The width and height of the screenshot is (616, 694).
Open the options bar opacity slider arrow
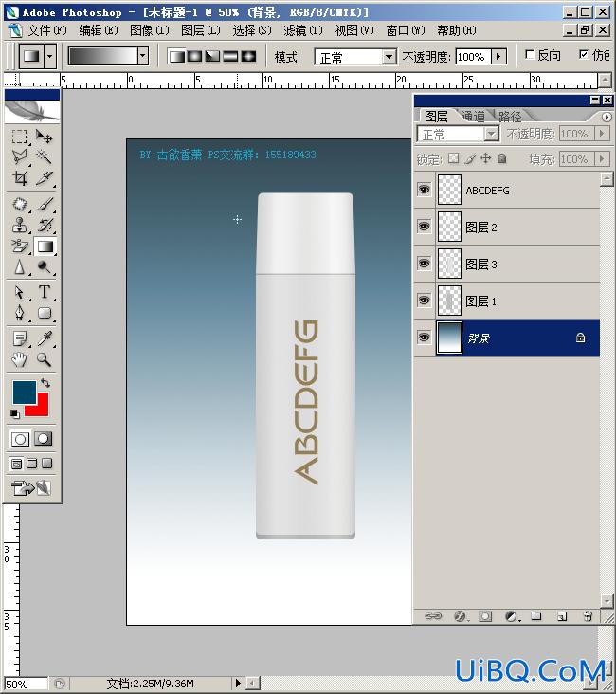click(498, 57)
